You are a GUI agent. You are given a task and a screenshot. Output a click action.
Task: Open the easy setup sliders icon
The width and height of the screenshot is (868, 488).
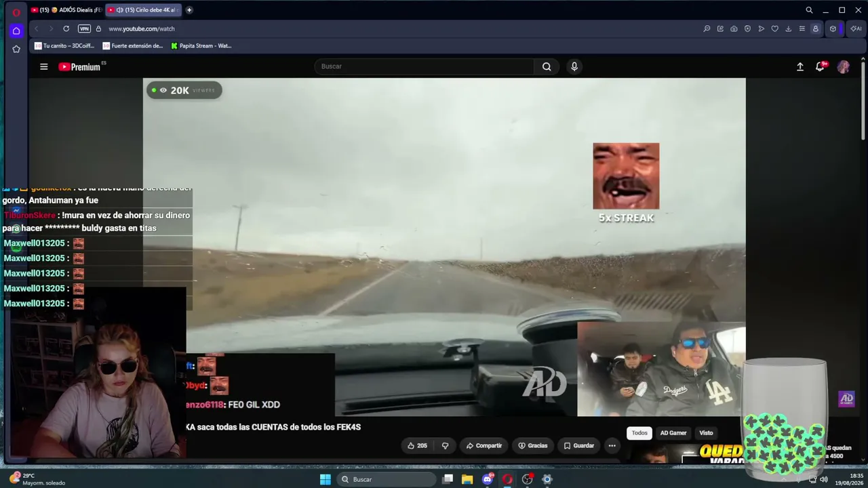pyautogui.click(x=802, y=28)
